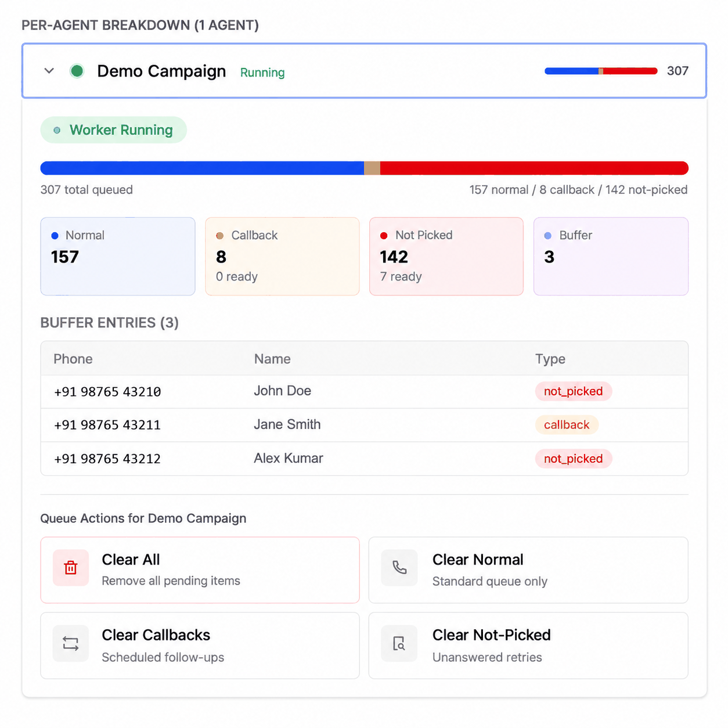Click the Worker Running status pill

[x=114, y=130]
